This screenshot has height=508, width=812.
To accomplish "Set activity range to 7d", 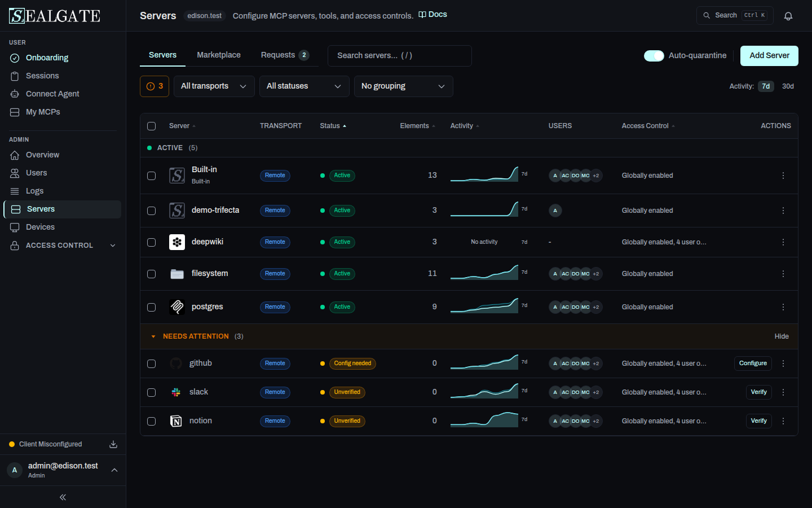I will [x=766, y=86].
